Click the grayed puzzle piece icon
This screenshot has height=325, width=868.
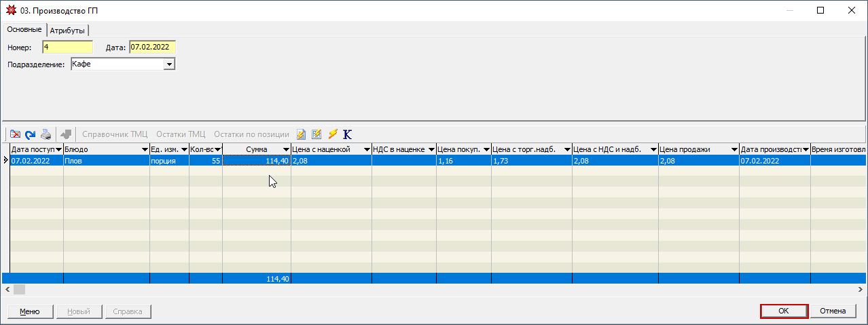(66, 134)
